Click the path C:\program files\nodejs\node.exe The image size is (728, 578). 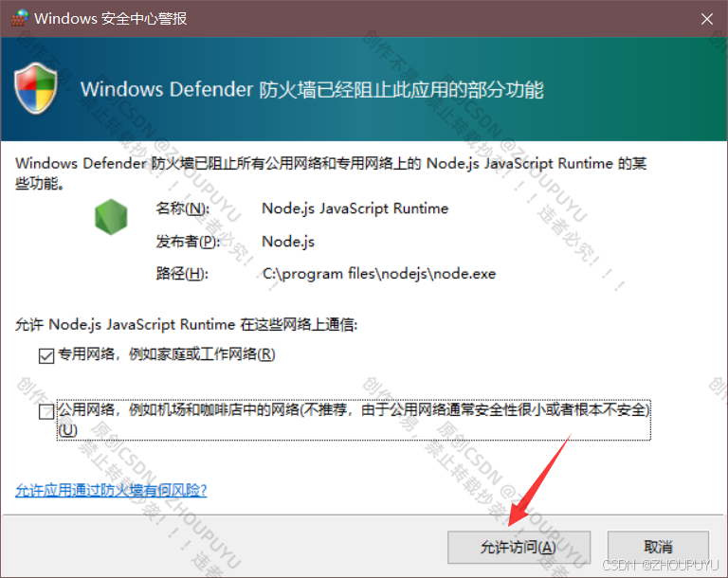click(379, 274)
